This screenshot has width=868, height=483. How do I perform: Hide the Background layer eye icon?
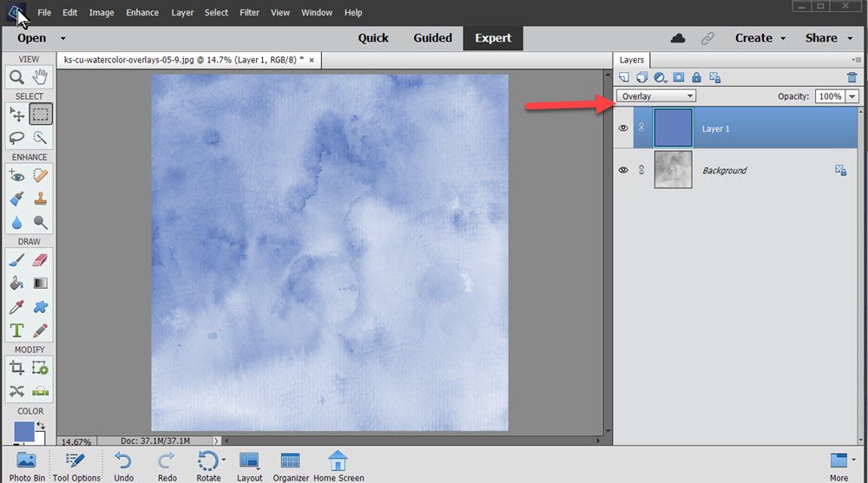click(622, 170)
